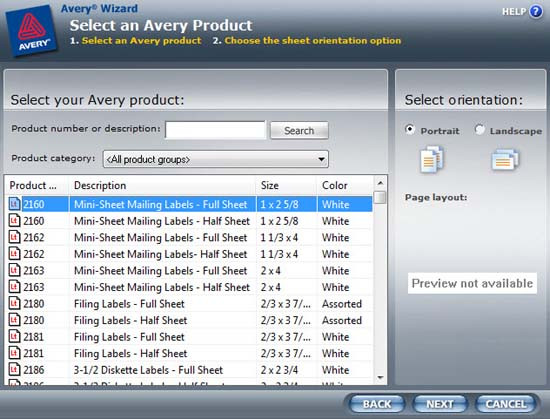Viewport: 550px width, 419px height.
Task: Select Mini-Sheet Mailing Labels - Full Sheet 1 x 2 5/8
Action: click(x=189, y=204)
